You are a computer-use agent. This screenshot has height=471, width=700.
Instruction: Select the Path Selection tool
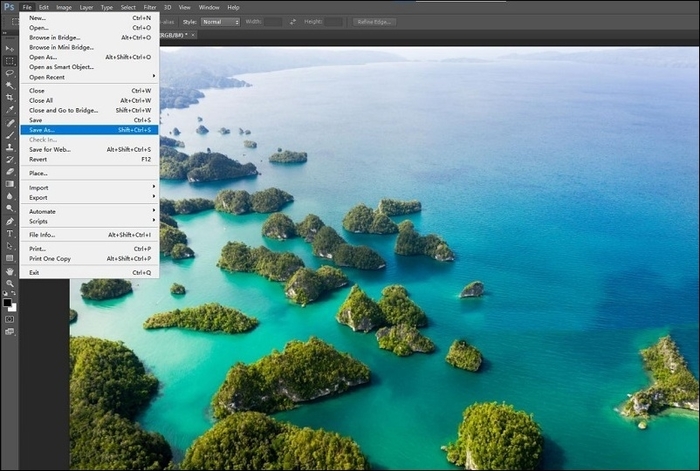pos(9,246)
